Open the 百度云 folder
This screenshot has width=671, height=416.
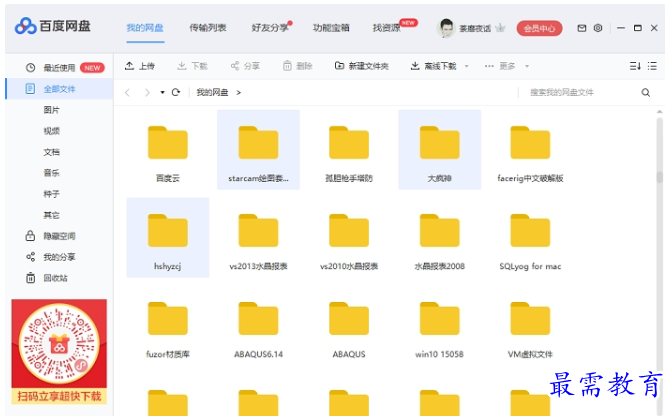tap(168, 149)
